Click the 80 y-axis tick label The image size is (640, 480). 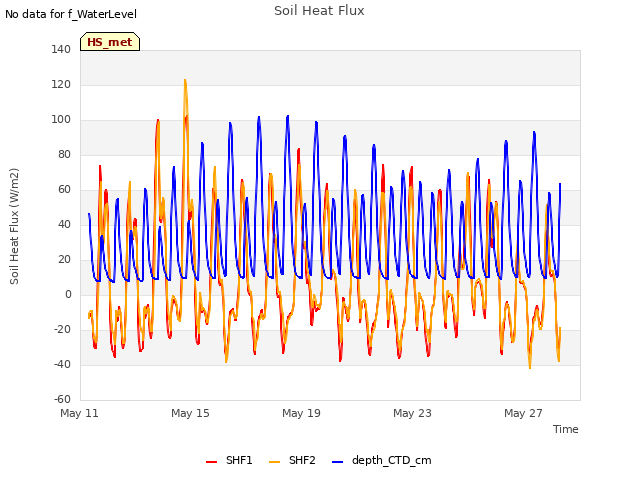[x=64, y=154]
